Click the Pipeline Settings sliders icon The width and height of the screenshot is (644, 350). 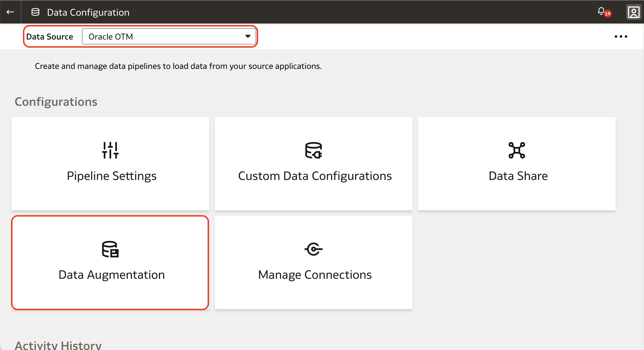click(x=110, y=150)
